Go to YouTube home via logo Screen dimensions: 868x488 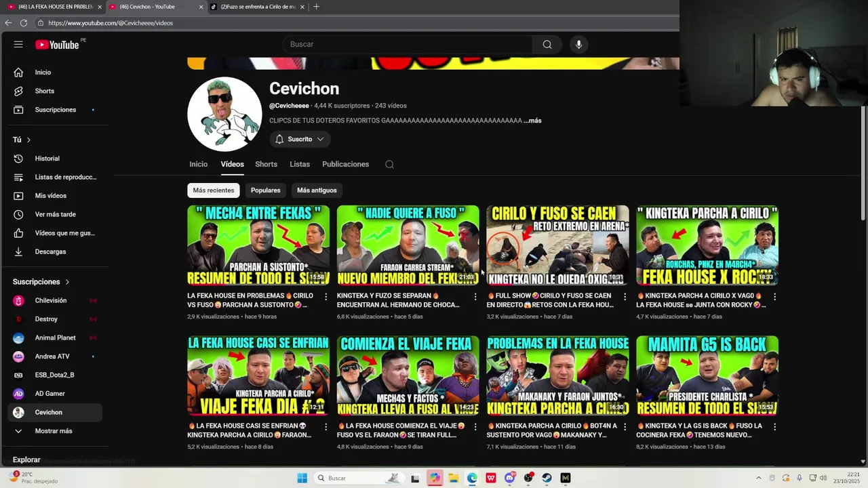(x=58, y=45)
